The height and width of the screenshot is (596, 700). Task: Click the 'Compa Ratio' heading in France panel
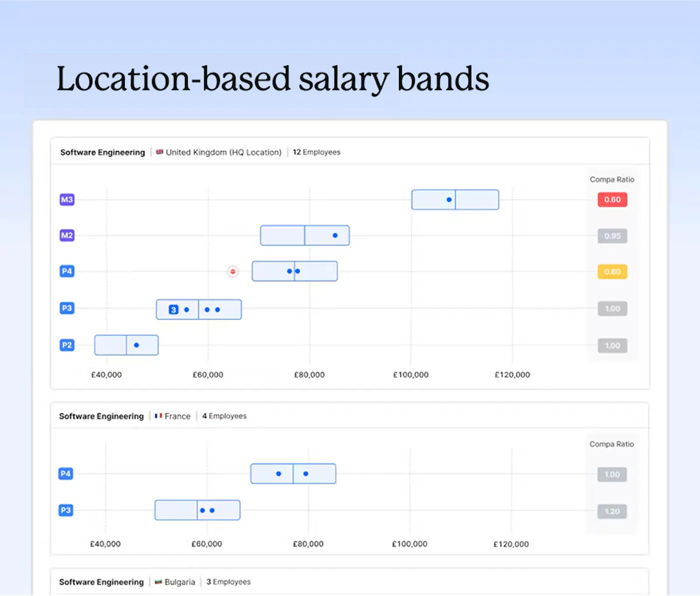(x=611, y=444)
